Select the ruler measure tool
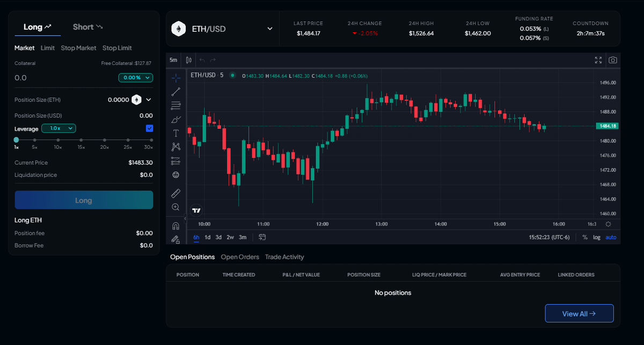The height and width of the screenshot is (345, 644). tap(175, 193)
